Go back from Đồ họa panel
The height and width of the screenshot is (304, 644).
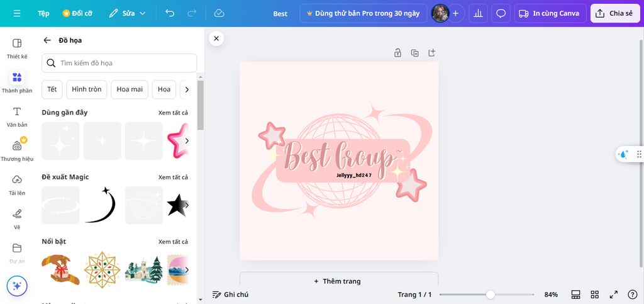(x=47, y=40)
